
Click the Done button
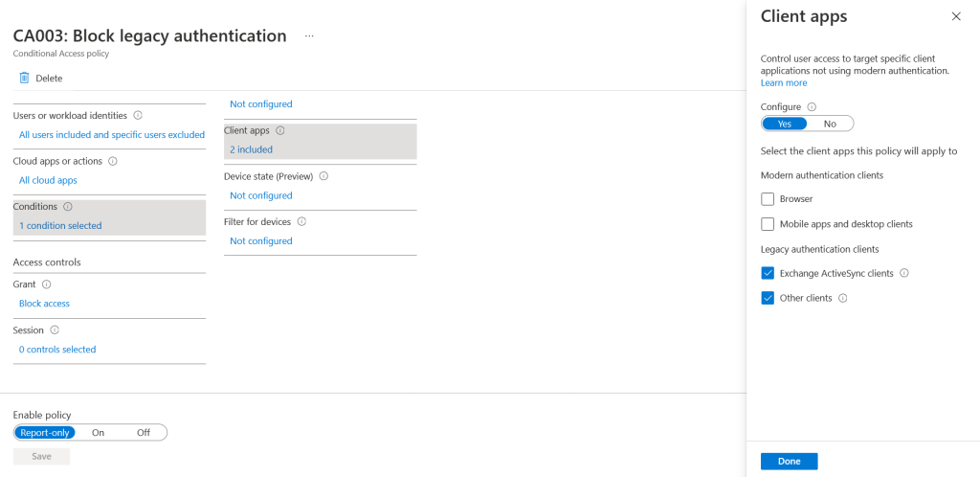789,461
